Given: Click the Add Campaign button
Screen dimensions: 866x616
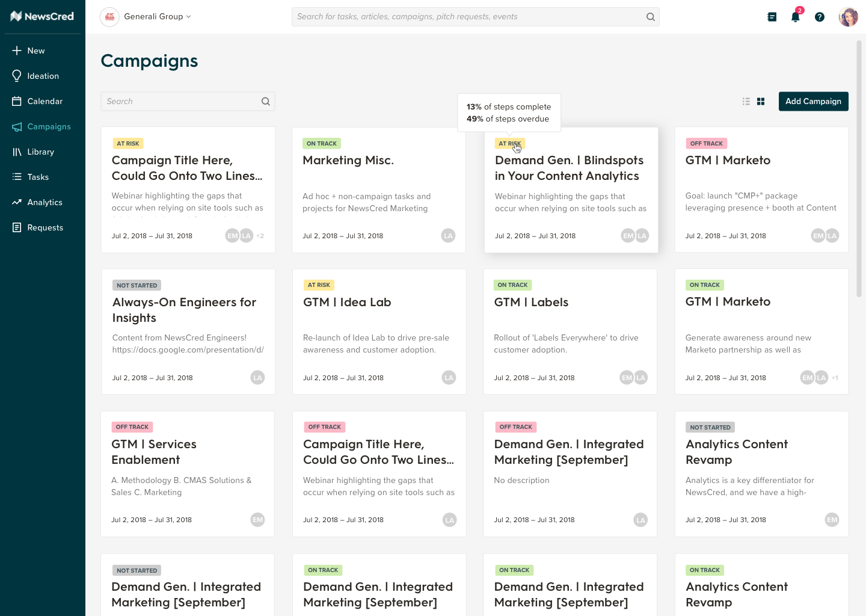Looking at the screenshot, I should (x=813, y=101).
